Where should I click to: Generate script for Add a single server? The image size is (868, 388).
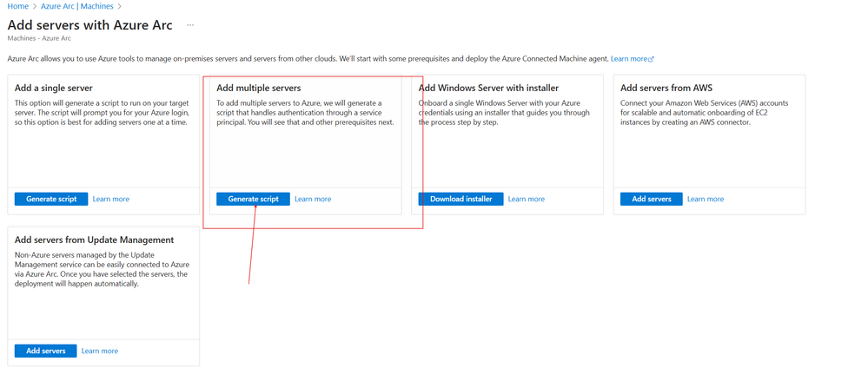coord(51,199)
